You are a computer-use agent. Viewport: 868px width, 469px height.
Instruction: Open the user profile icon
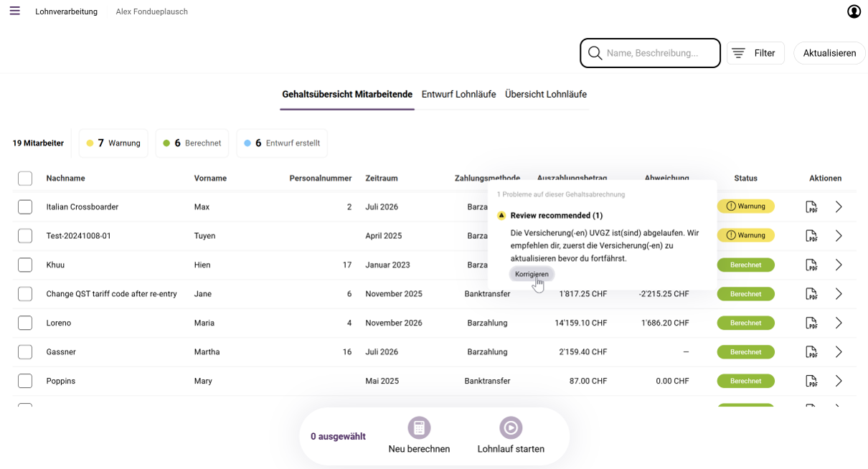[x=854, y=11]
